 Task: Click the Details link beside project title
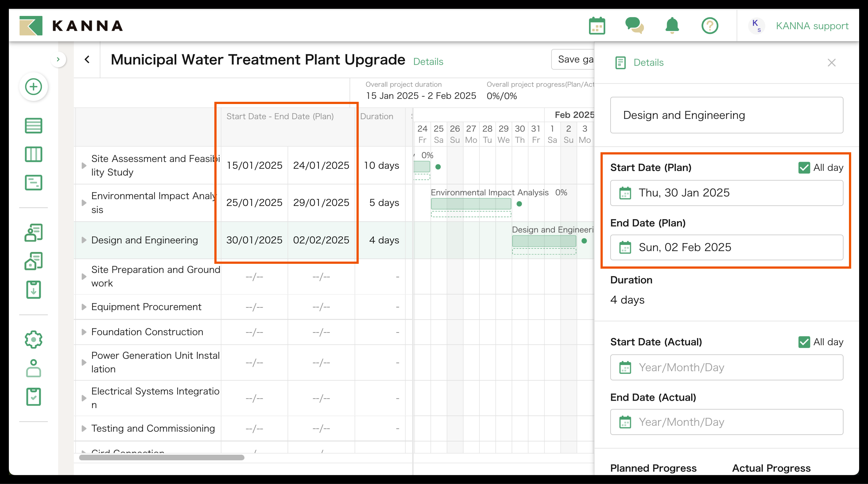tap(428, 62)
